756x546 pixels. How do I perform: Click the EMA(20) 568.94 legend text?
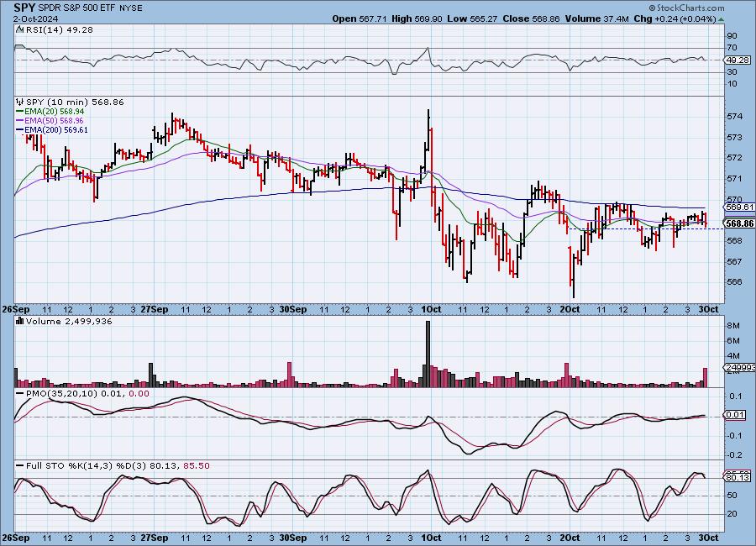pyautogui.click(x=55, y=112)
